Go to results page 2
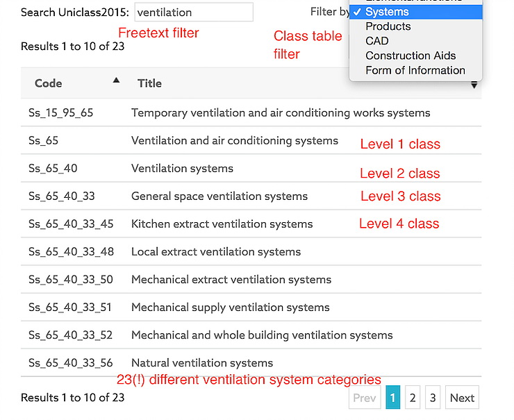Screen dimensions: 514x420 point(413,398)
